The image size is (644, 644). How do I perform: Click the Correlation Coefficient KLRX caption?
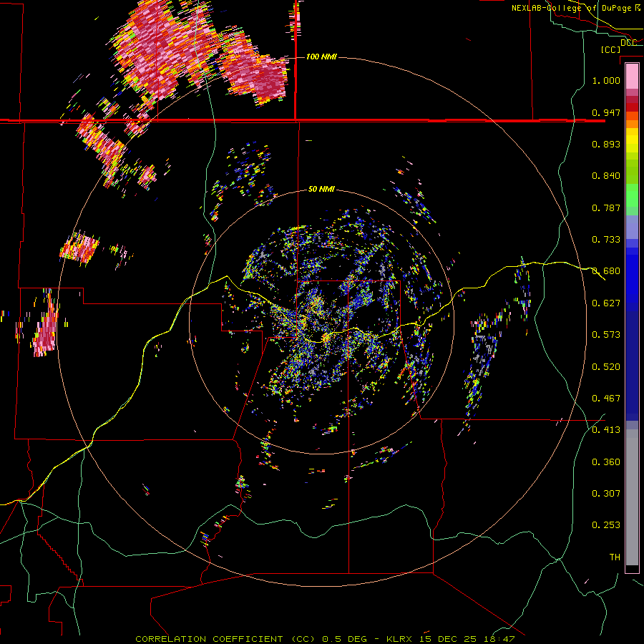[325, 639]
